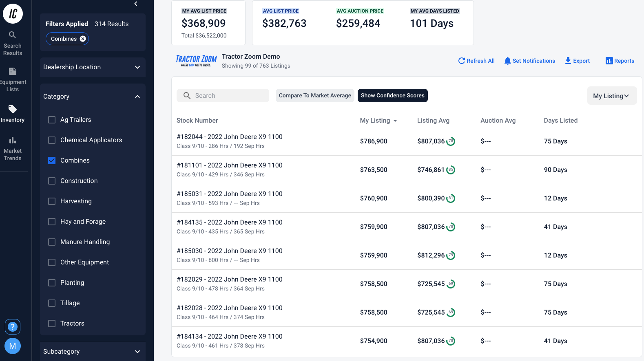Check the Ag Trailers checkbox
Screen dimensions: 644x361
tap(52, 120)
